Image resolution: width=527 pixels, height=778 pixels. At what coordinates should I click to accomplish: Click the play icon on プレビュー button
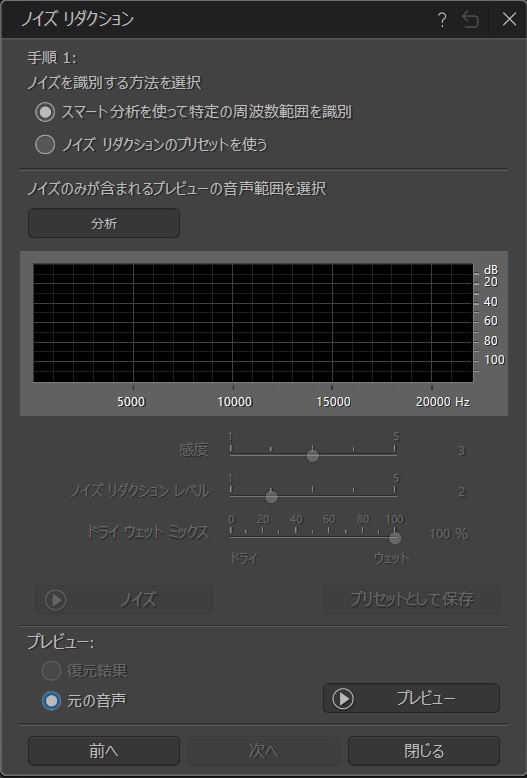343,699
